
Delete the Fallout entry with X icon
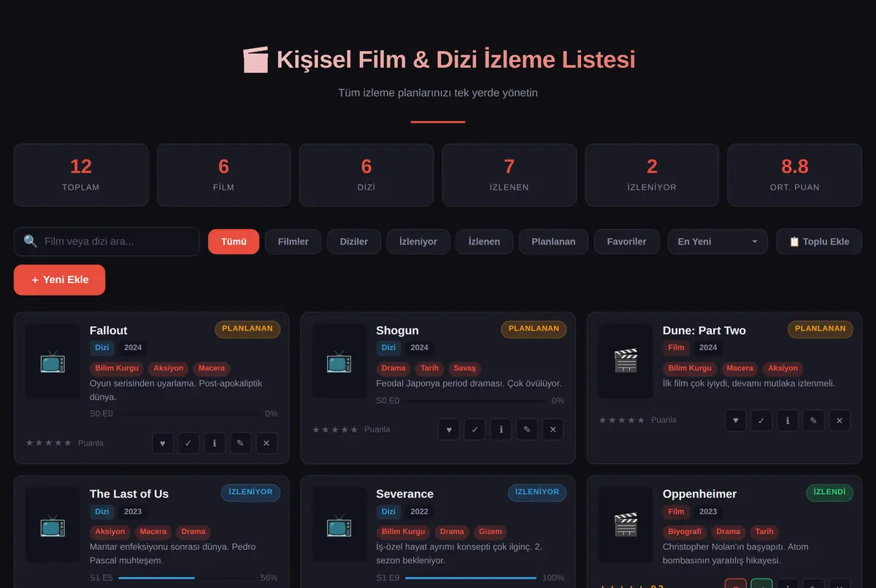(266, 443)
